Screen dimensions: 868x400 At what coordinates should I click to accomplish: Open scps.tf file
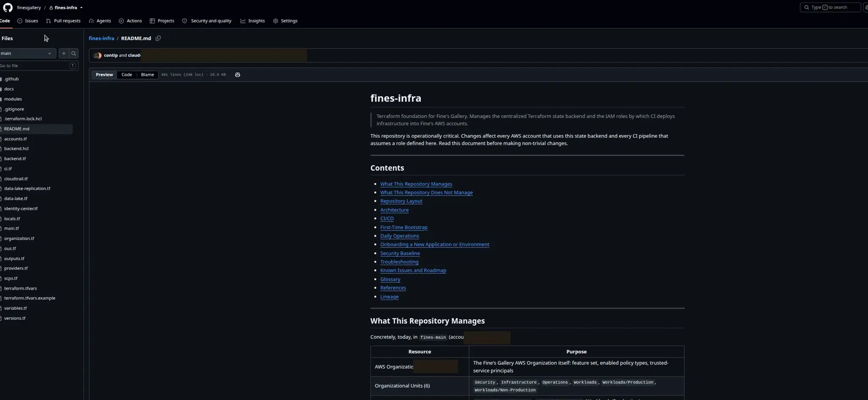(x=11, y=278)
